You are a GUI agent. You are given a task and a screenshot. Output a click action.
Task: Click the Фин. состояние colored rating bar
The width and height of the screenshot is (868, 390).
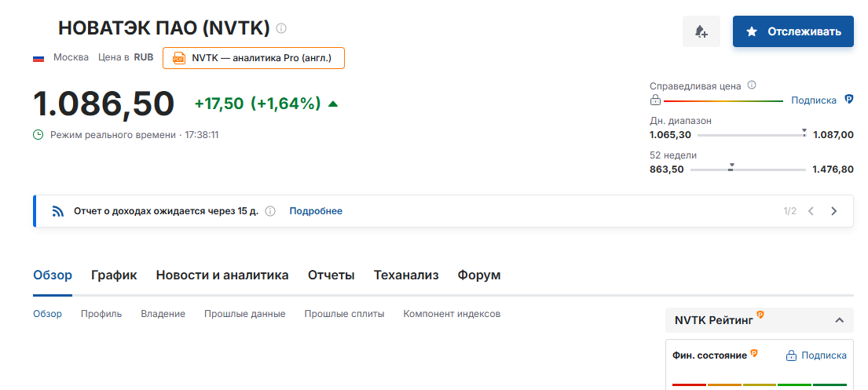(x=760, y=385)
